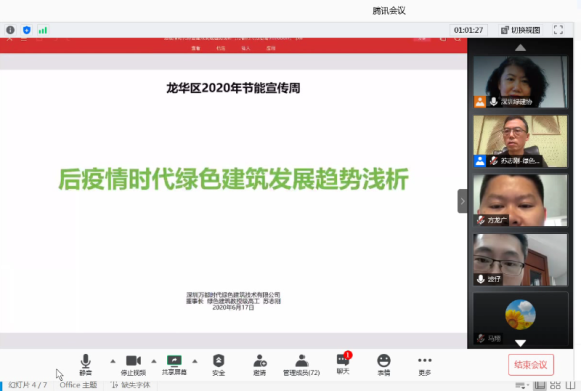Show next participants with down arrow
Screen dimensions: 581x391
click(x=520, y=343)
